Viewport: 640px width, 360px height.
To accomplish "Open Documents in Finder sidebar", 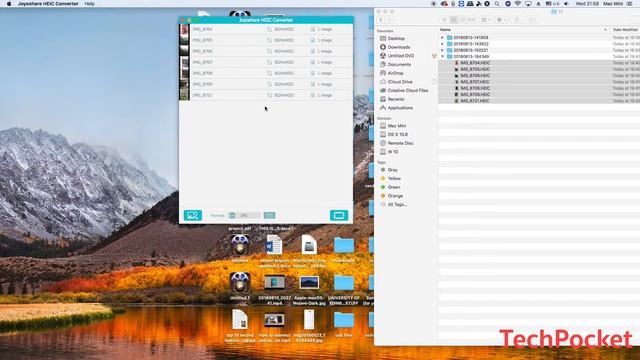I will 399,64.
